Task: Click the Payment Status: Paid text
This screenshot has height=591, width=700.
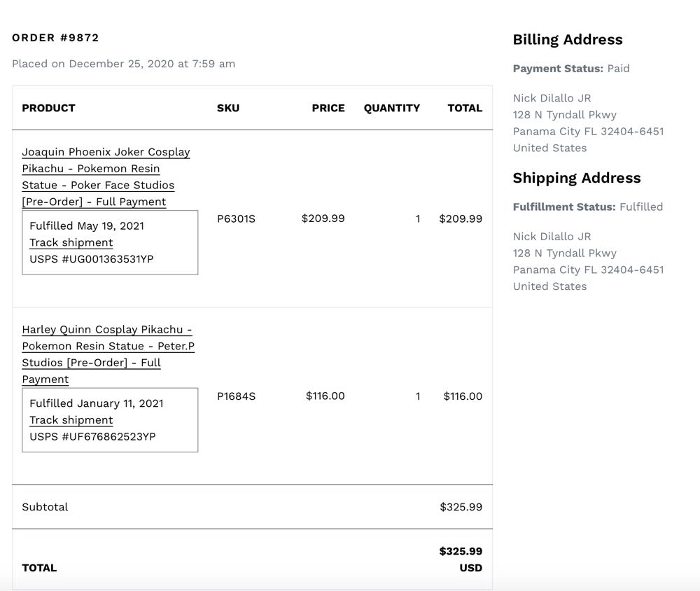Action: [570, 69]
